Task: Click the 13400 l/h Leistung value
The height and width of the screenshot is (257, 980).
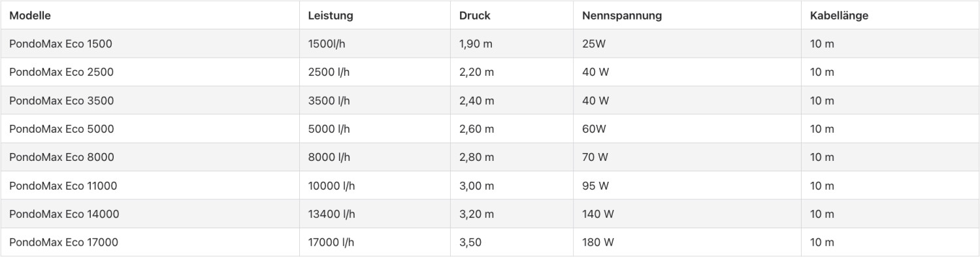Action: coord(331,214)
